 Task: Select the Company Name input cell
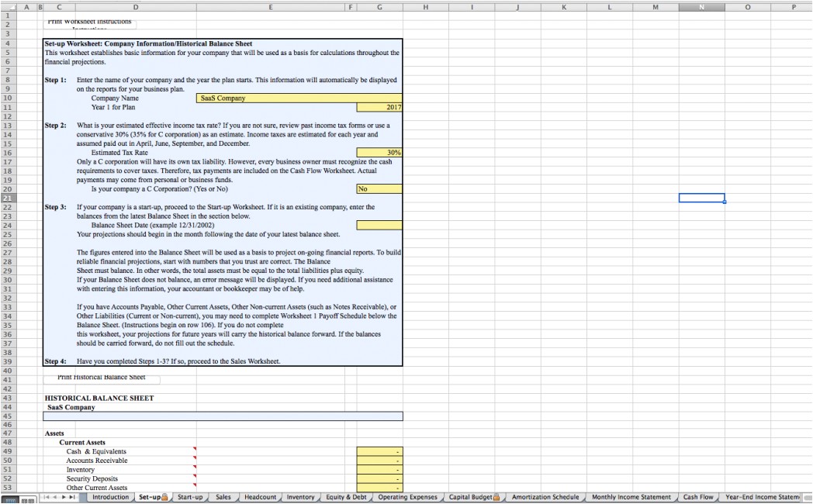[300, 98]
